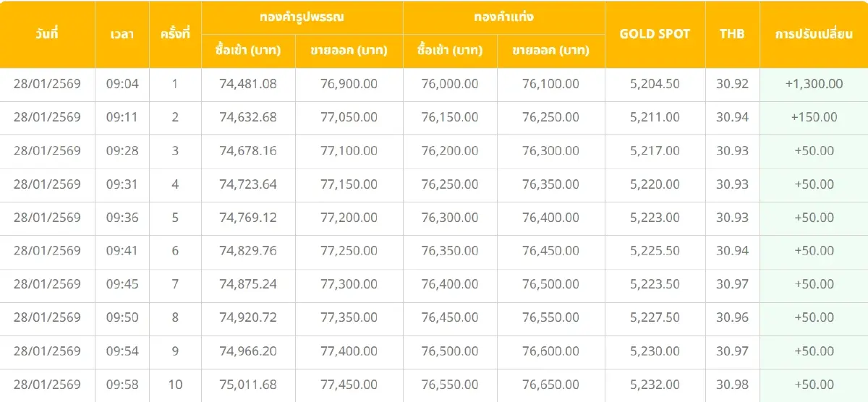Select time cell 09:28
This screenshot has height=402, width=868.
point(122,150)
